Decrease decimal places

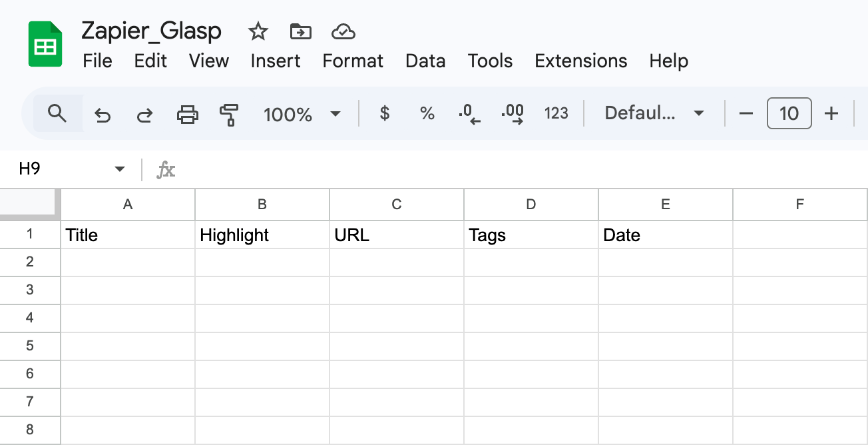point(469,115)
